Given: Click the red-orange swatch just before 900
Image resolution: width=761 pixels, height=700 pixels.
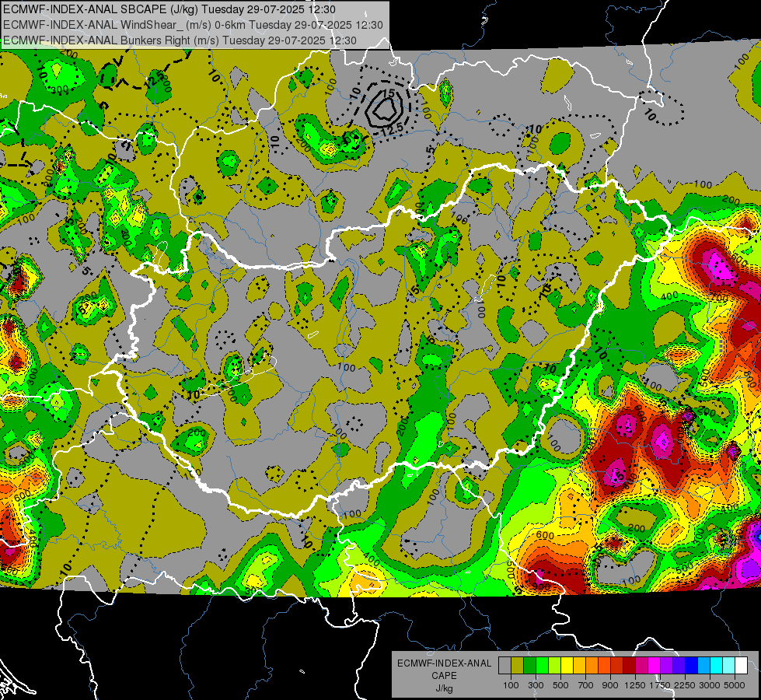Looking at the screenshot, I should (604, 666).
